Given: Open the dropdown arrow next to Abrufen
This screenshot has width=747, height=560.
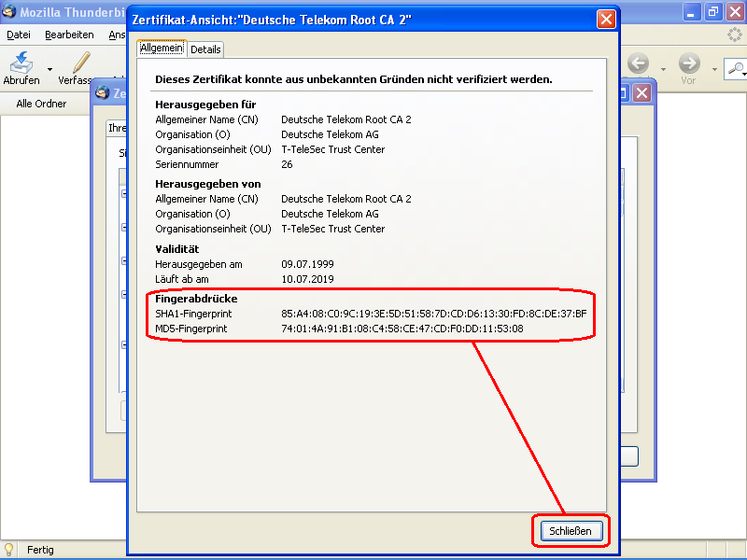Looking at the screenshot, I should point(49,68).
